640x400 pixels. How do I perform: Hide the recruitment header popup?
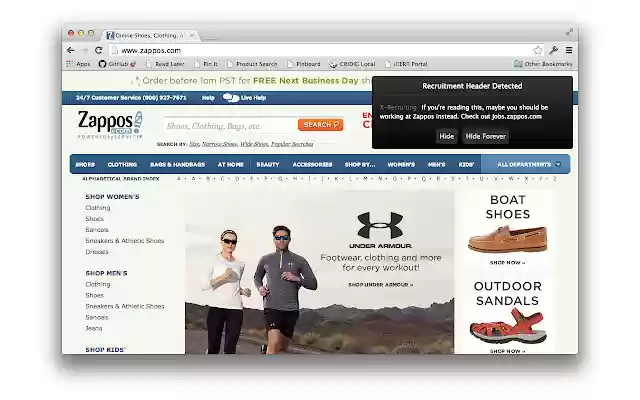pyautogui.click(x=446, y=136)
